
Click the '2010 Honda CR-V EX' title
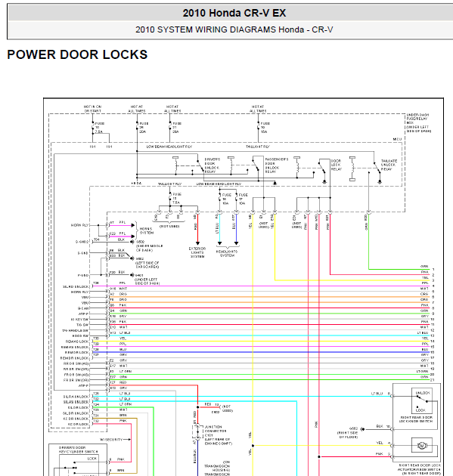point(234,14)
